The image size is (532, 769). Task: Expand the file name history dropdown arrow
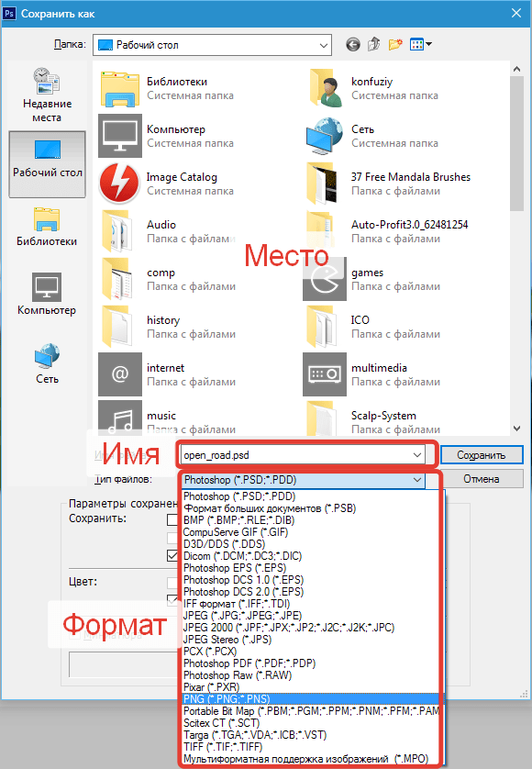(x=416, y=455)
